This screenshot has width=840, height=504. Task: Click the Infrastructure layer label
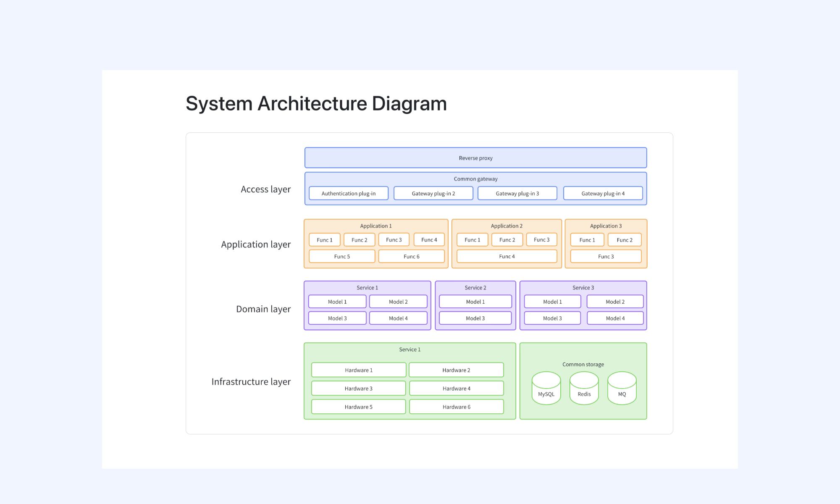coord(251,382)
